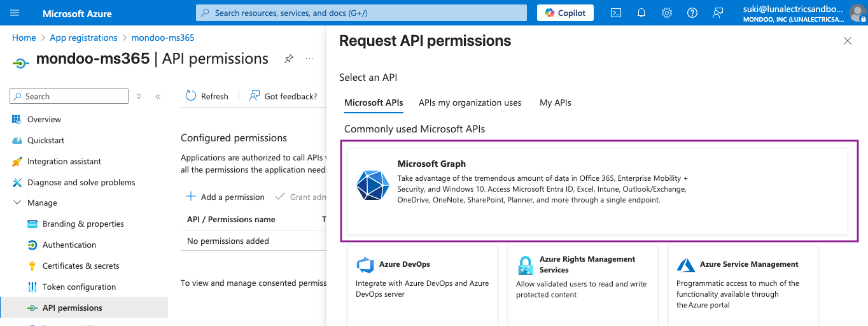This screenshot has width=868, height=326.
Task: Close the Request API permissions panel
Action: coord(847,41)
